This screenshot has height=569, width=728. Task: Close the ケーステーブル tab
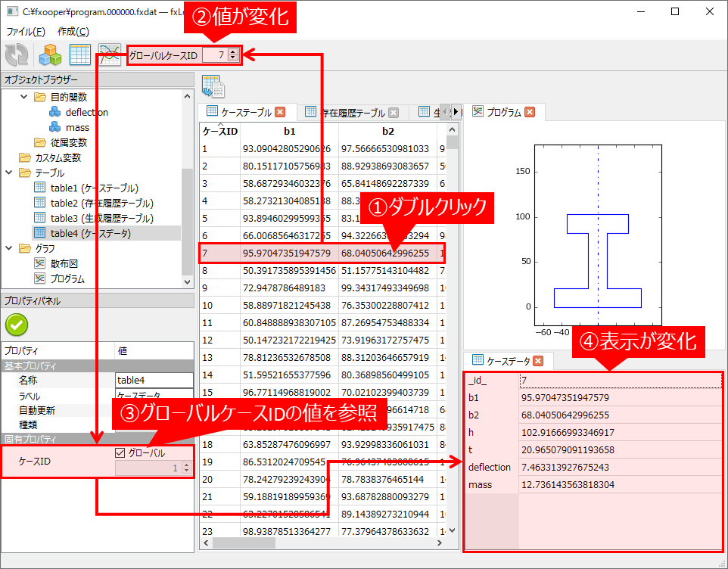(281, 112)
